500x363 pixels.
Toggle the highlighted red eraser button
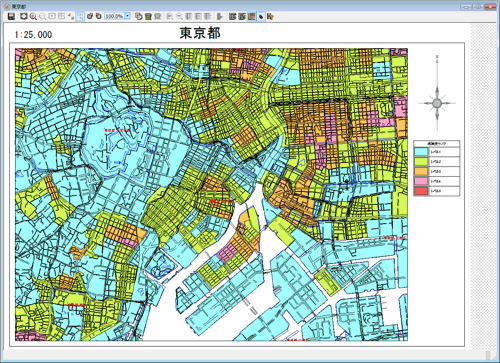[x=261, y=16]
